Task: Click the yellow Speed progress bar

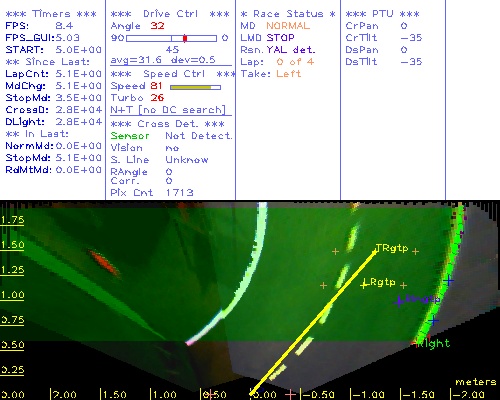Action: (195, 87)
